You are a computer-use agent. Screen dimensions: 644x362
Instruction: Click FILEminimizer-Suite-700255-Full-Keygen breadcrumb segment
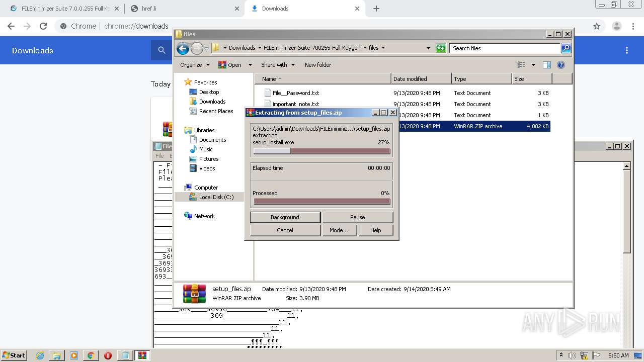click(312, 48)
